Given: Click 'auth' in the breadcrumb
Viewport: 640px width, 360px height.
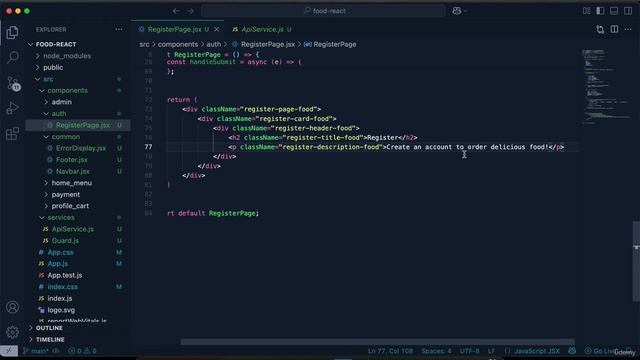Looking at the screenshot, I should click(x=213, y=44).
